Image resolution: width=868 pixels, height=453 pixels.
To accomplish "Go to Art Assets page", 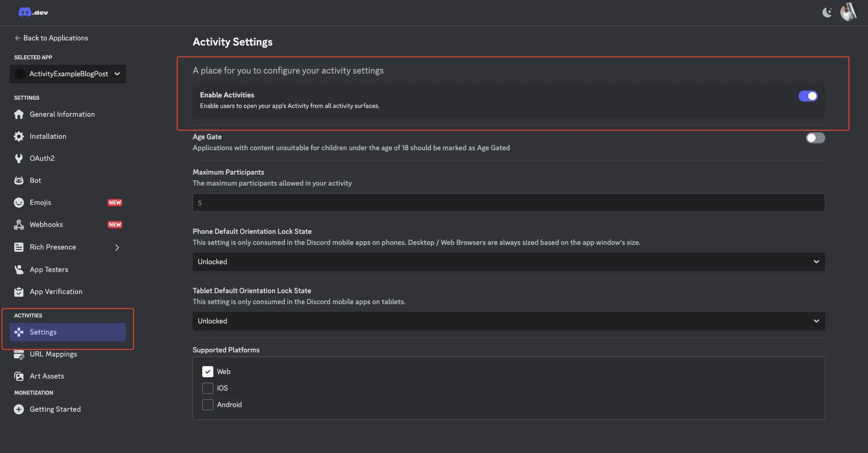I will coord(47,376).
